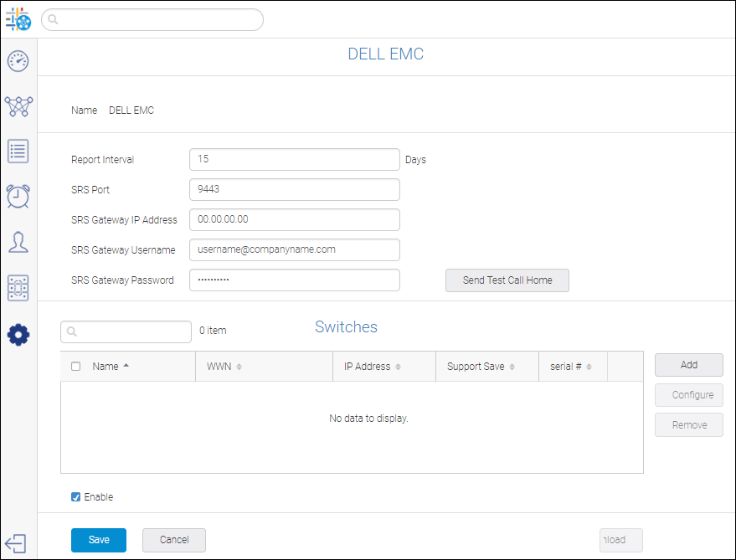Click the '0 item' count text
736x560 pixels.
pyautogui.click(x=214, y=331)
